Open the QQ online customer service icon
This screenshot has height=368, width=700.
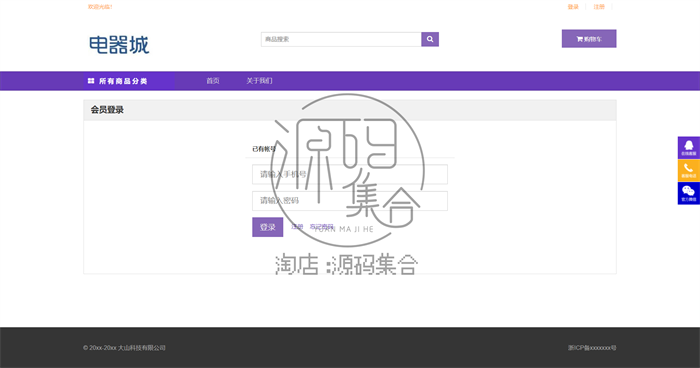[x=688, y=148]
